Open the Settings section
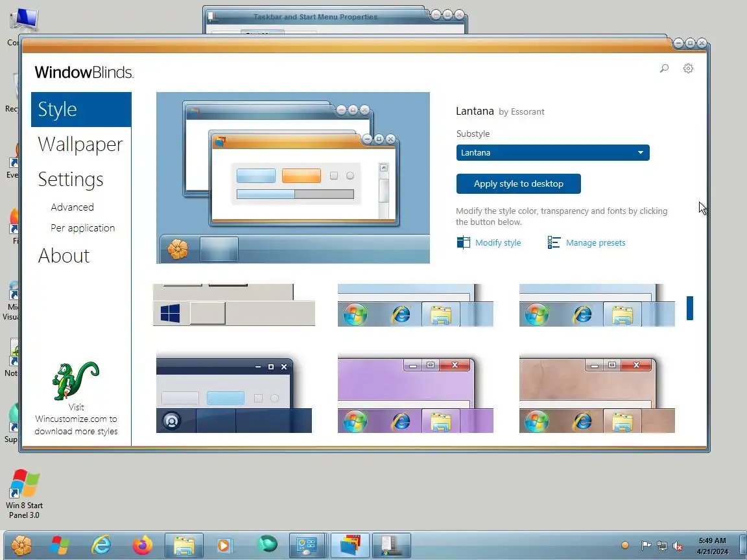Screen dimensions: 747x560 click(x=71, y=180)
